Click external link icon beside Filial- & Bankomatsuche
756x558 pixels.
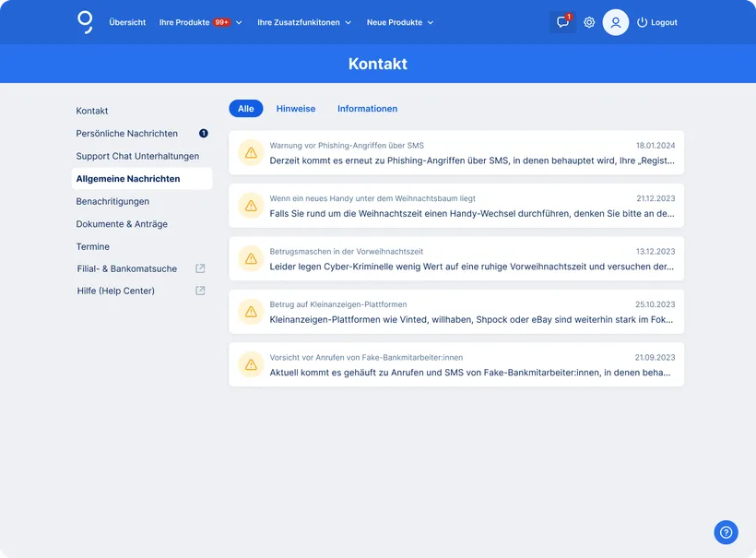(200, 268)
